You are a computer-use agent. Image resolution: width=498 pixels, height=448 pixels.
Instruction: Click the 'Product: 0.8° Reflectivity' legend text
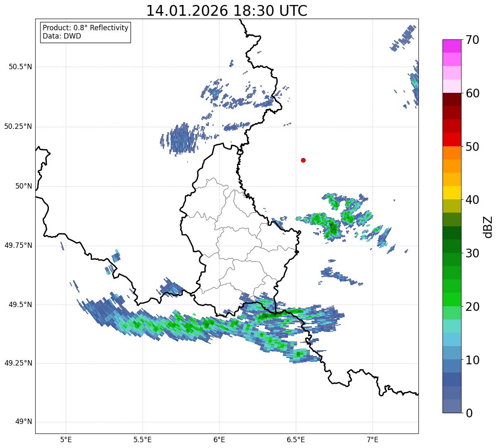(x=85, y=28)
